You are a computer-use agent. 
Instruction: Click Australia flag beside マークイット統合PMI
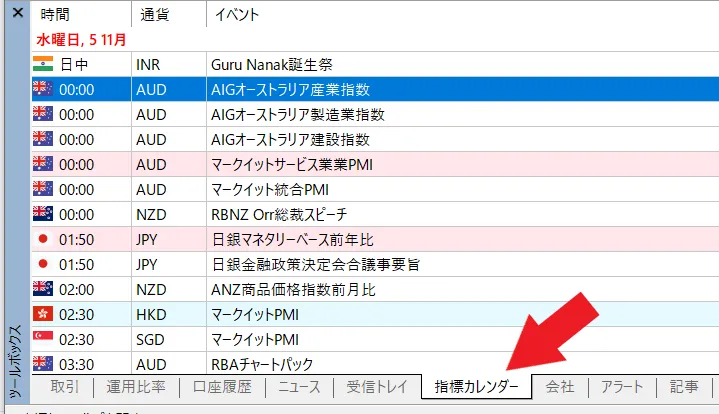point(43,188)
